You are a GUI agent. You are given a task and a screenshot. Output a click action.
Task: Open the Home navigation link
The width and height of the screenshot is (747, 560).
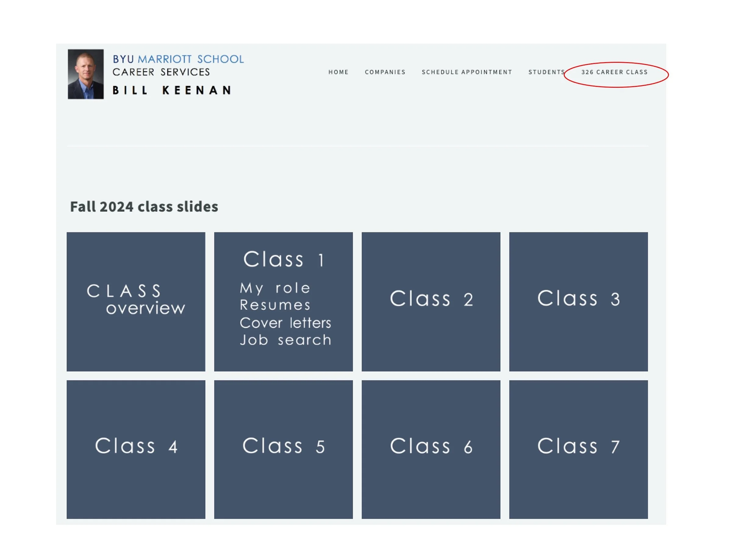[x=338, y=72]
